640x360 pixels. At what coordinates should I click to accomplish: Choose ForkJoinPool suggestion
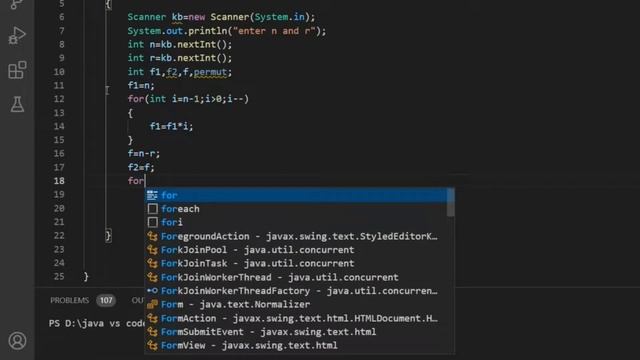click(296, 250)
